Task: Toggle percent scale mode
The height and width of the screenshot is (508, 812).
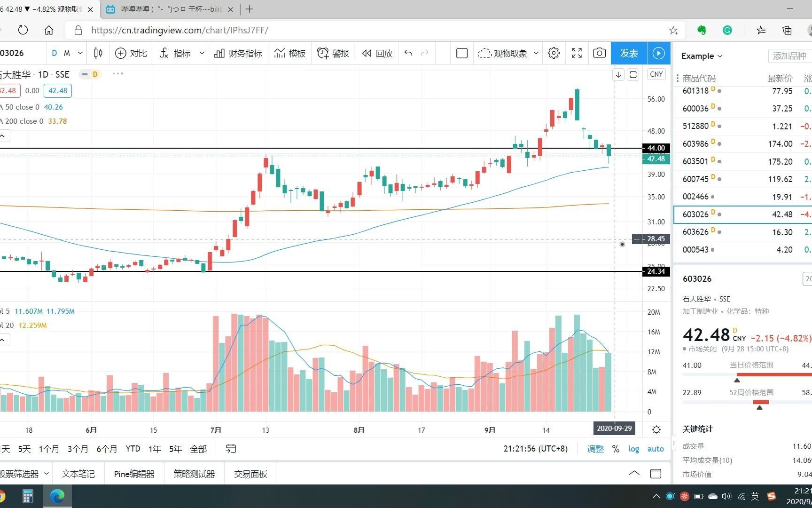Action: pos(616,449)
